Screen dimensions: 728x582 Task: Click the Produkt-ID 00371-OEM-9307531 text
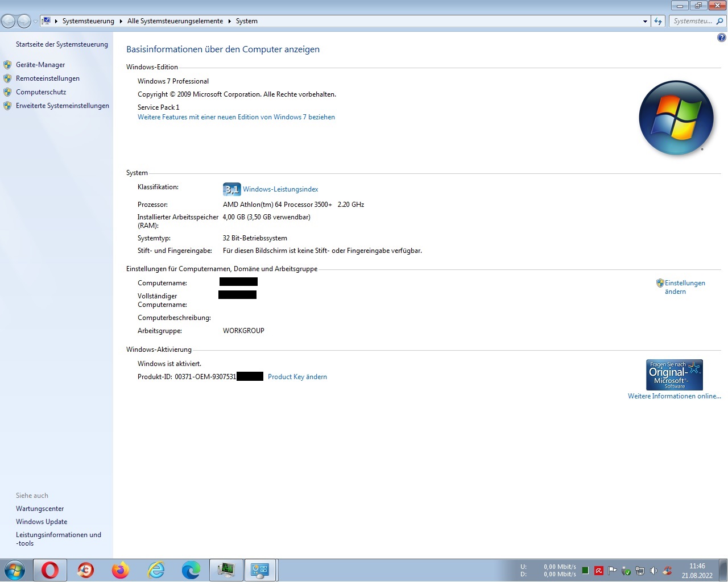(187, 377)
